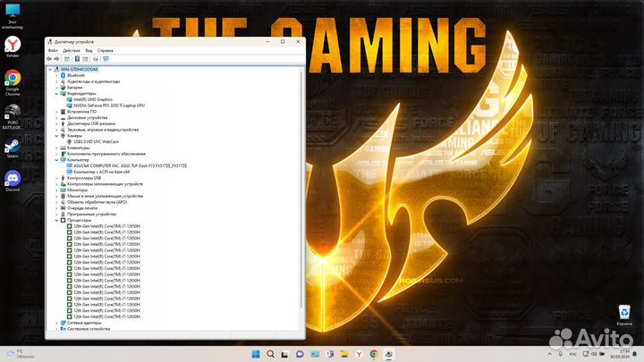The width and height of the screenshot is (644, 362).
Task: Launch the PUBG Battlegrounds desktop shortcut
Action: coord(13,116)
